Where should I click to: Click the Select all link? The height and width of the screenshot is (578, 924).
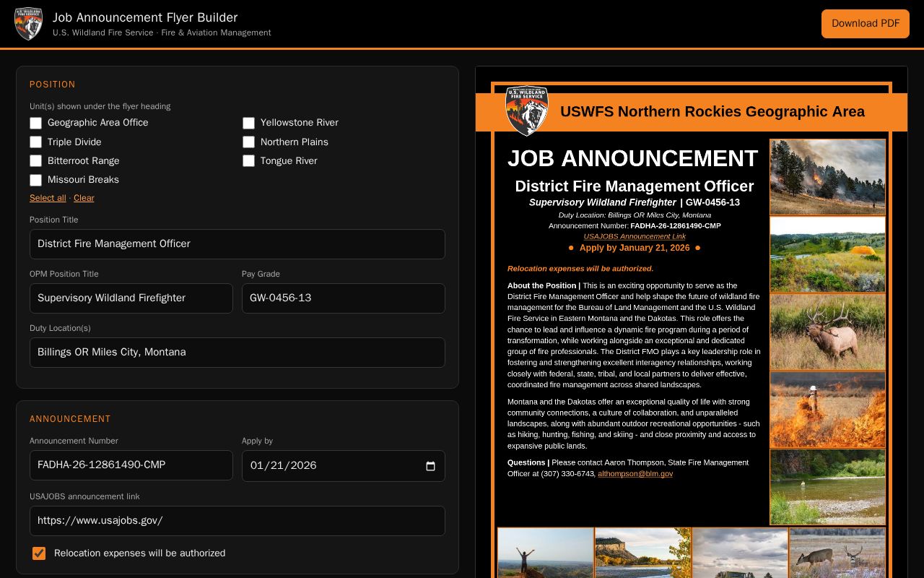coord(48,198)
